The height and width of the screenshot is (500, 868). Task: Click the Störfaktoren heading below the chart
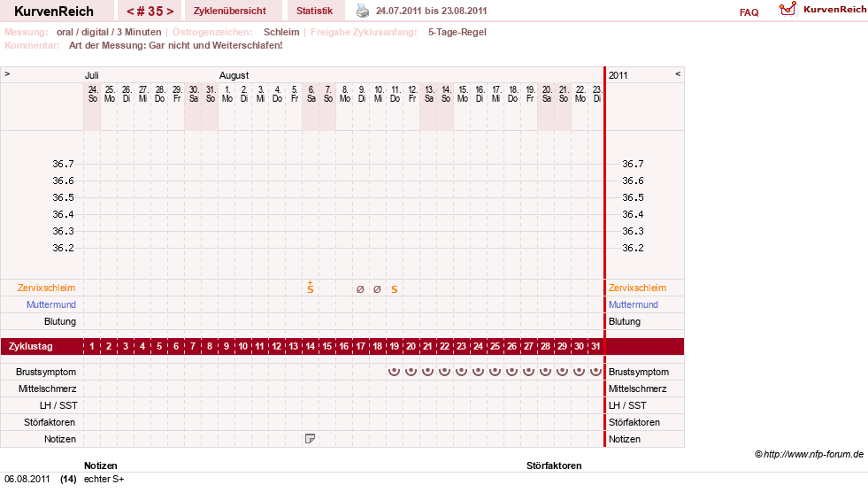[554, 465]
